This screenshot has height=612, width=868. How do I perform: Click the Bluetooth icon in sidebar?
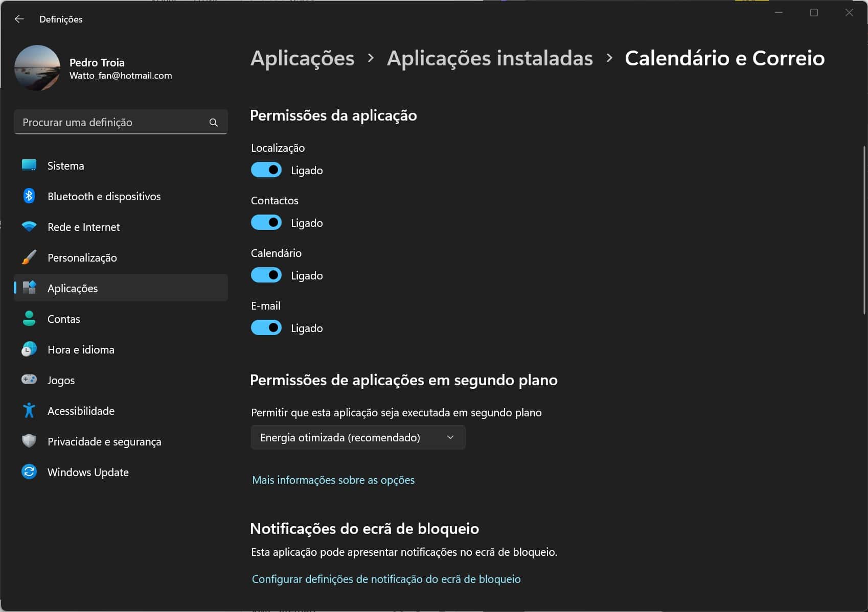(x=29, y=196)
